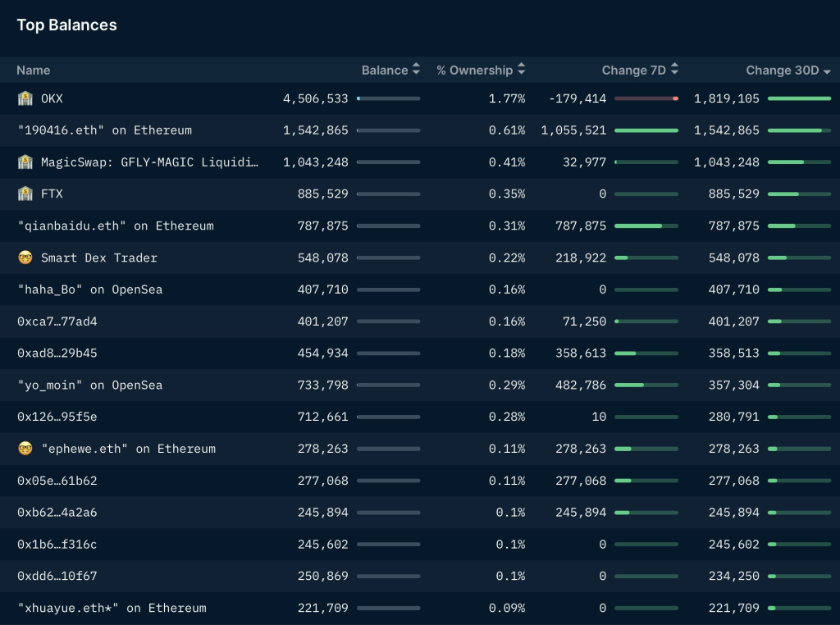
Task: Open address 0x05e…61b62
Action: (57, 481)
